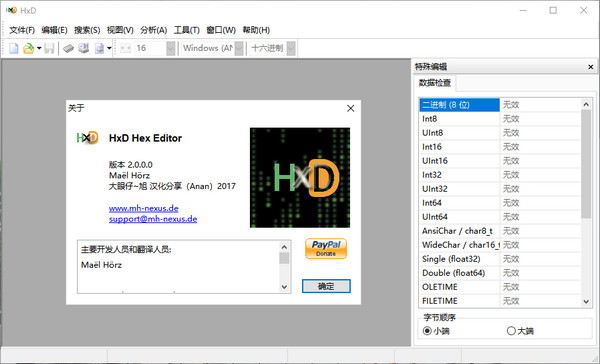Click the 主要开发人员和翻译人员 text line

(126, 250)
